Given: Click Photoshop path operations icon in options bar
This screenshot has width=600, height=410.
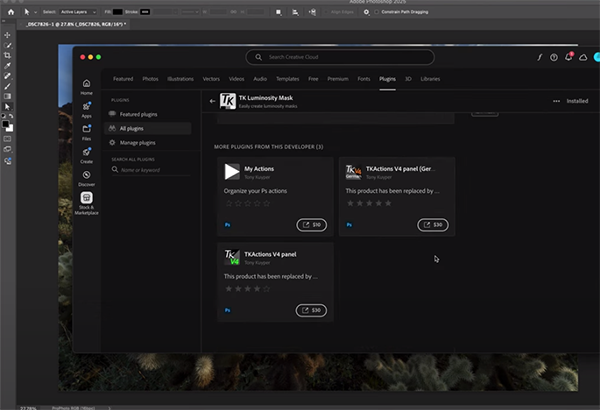Looking at the screenshot, I should (279, 12).
